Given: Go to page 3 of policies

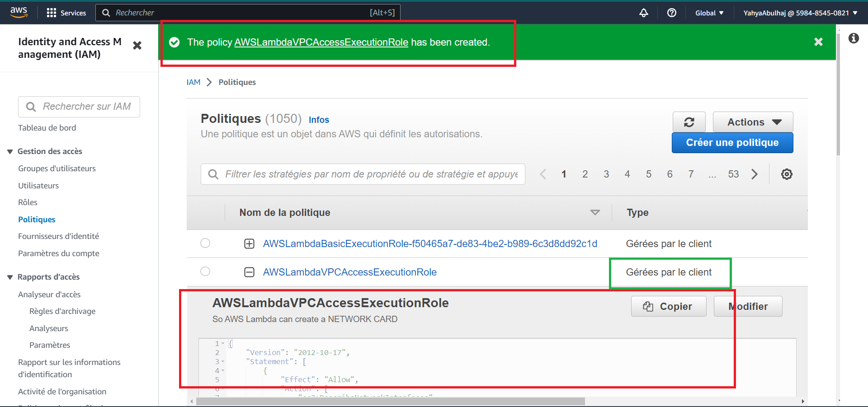Looking at the screenshot, I should [606, 174].
